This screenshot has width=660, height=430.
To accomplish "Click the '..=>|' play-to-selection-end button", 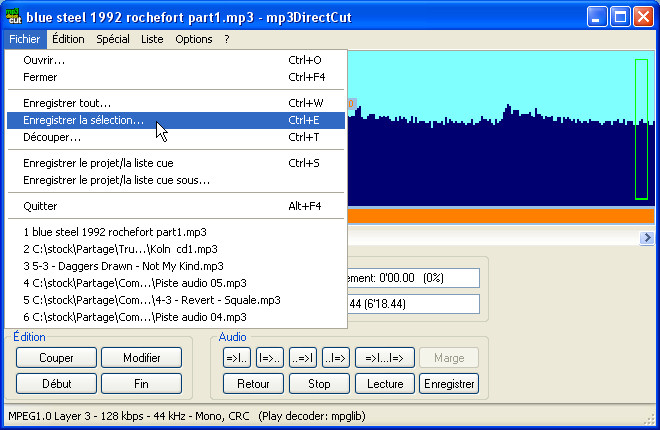I will (x=302, y=358).
